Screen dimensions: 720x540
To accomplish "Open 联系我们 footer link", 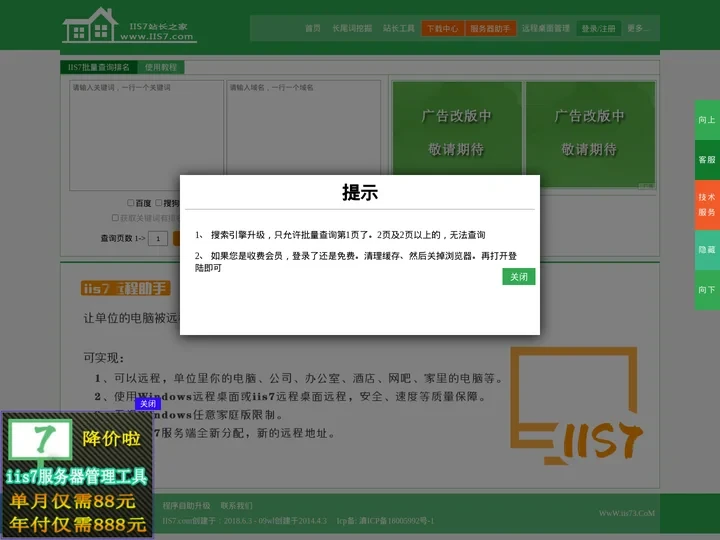I will click(236, 506).
